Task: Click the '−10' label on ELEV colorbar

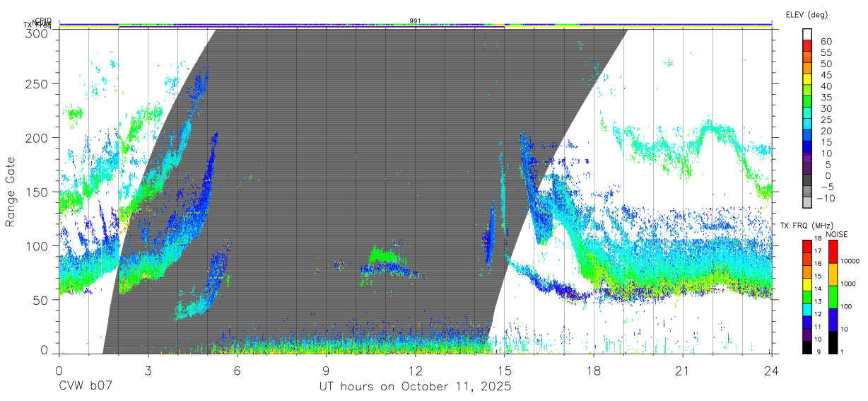Action: click(x=825, y=198)
